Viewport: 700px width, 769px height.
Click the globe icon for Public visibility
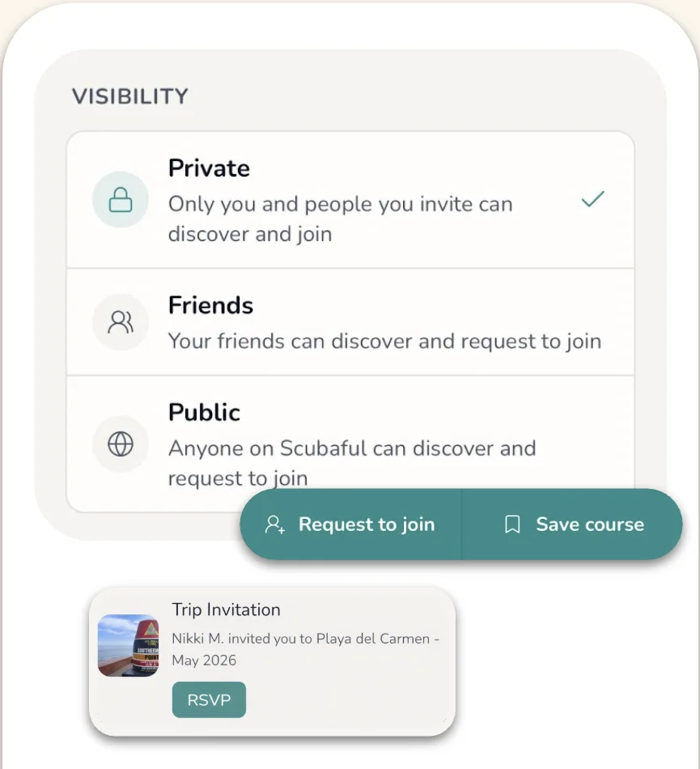tap(120, 444)
